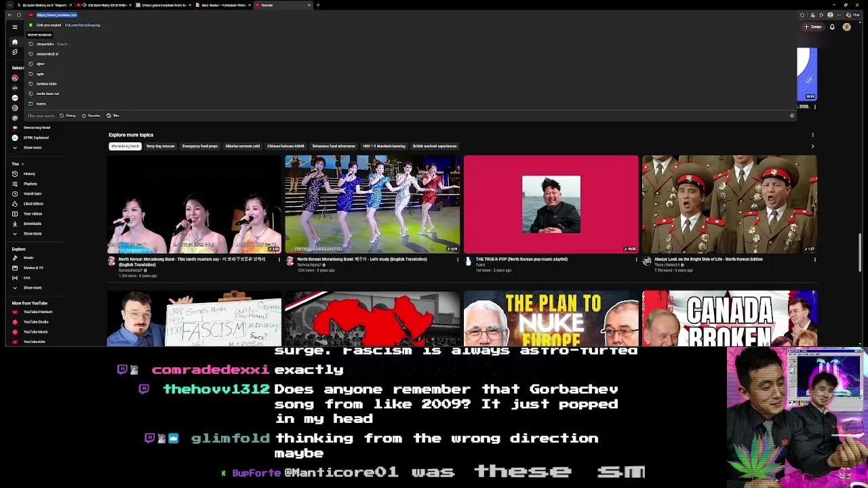Filter address bar search by Favorites
Image resolution: width=868 pixels, height=488 pixels.
(x=91, y=116)
